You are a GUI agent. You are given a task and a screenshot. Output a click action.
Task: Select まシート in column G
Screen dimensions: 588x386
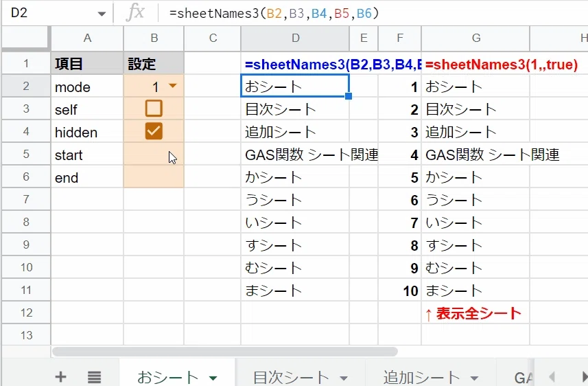pos(475,291)
